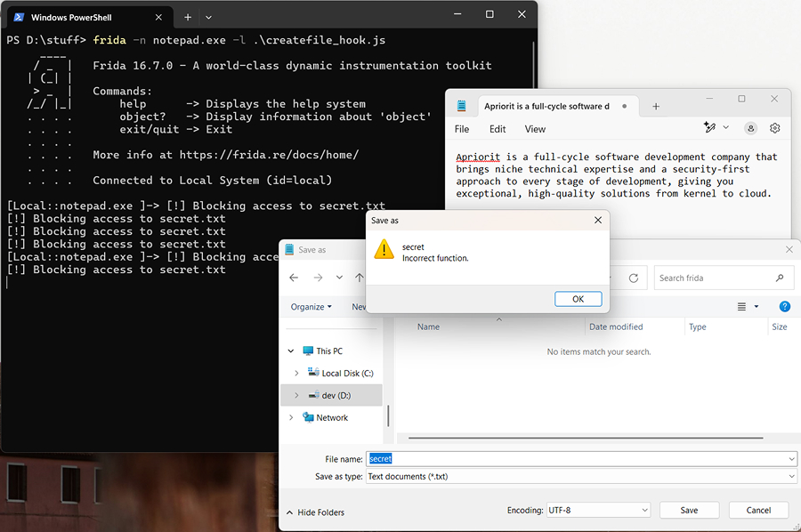
Task: Click the Notepad icon in Save as title bar
Action: coord(289,250)
